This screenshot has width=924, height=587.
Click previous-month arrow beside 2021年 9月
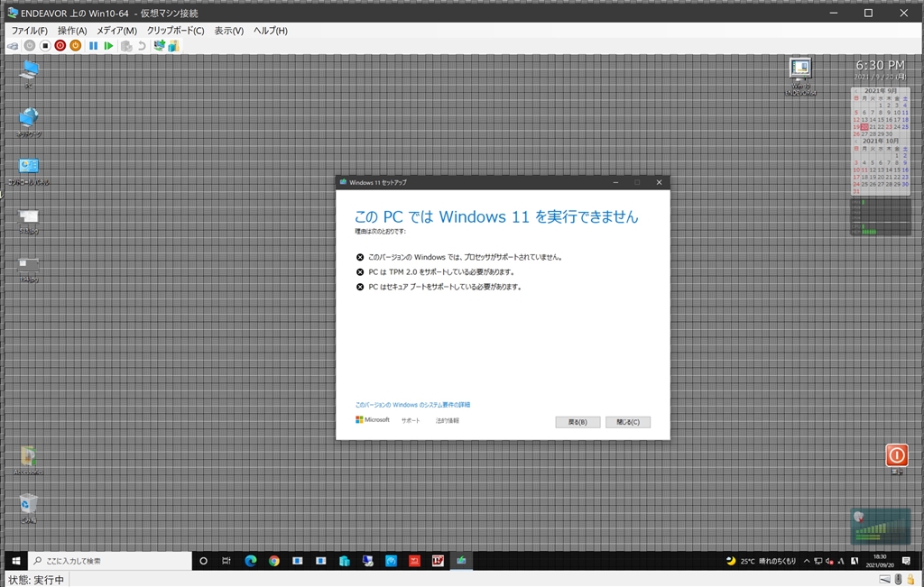856,91
